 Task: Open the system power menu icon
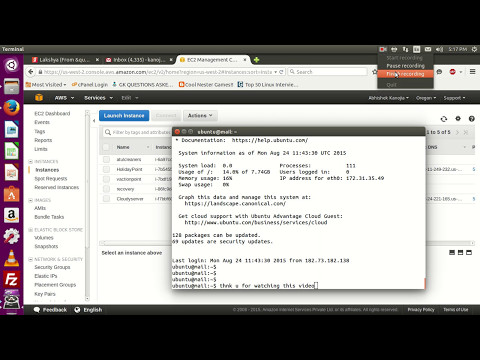pos(474,49)
